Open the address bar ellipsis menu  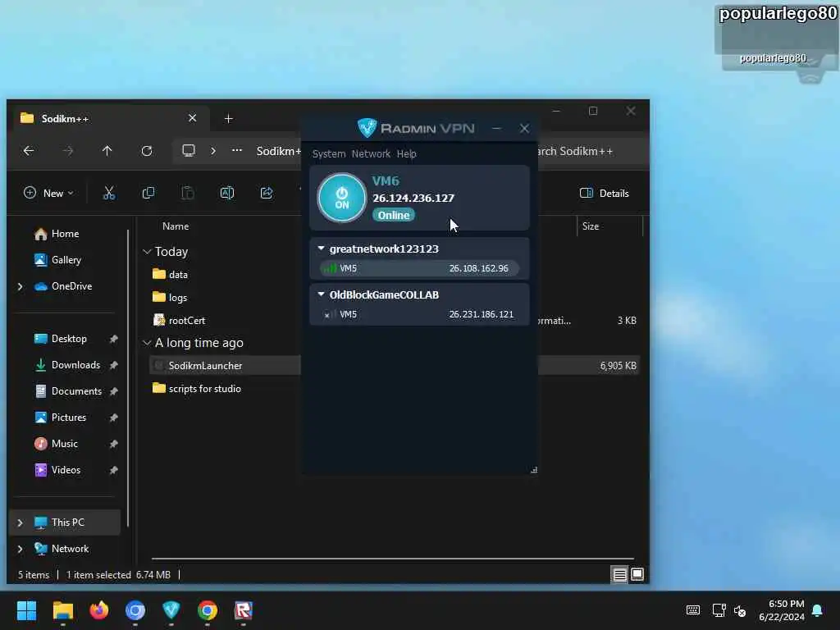coord(237,151)
